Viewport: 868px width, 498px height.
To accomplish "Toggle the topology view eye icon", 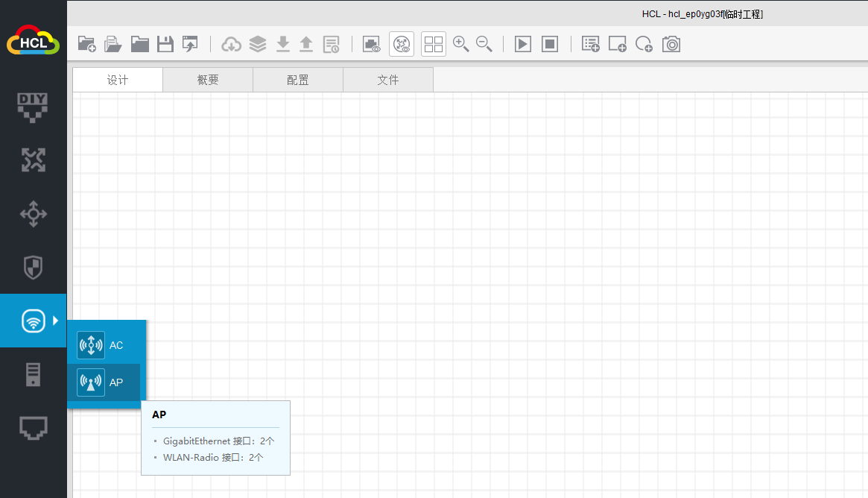I will pos(402,44).
